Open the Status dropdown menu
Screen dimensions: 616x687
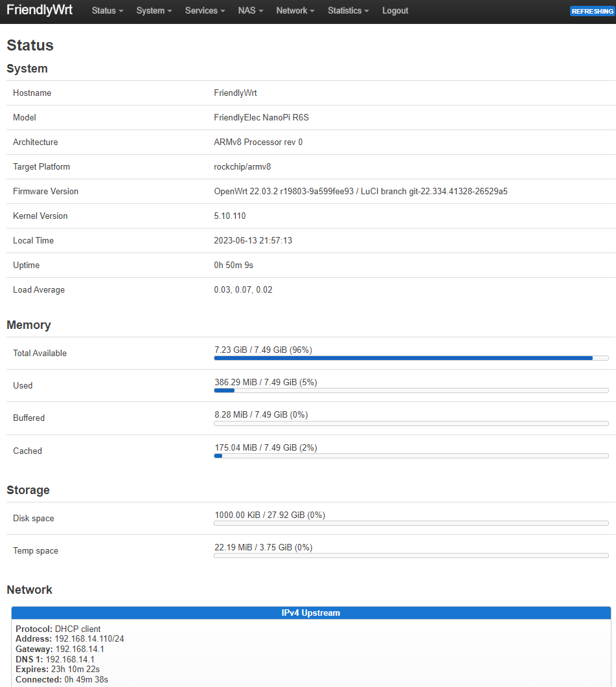(107, 11)
